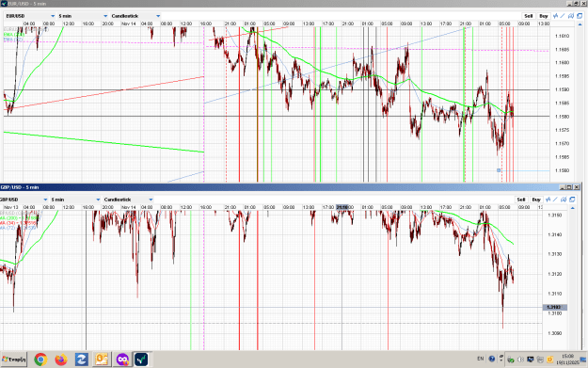Click highlighted price label on GBP/USD scale
Screen dimensions: 588x368
point(555,307)
